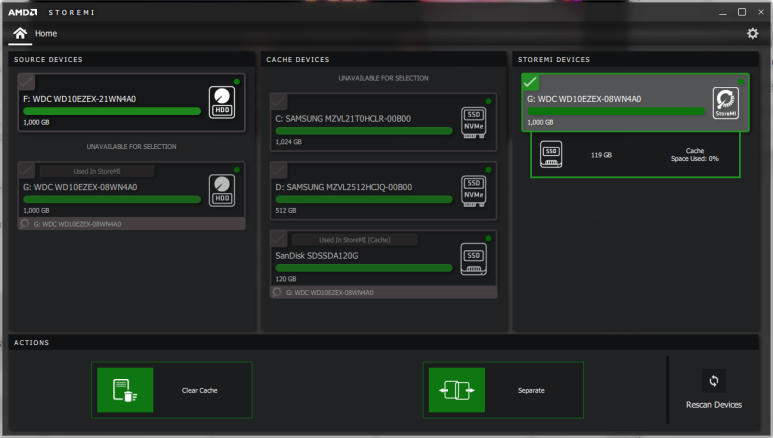Click StoreMI icon on G: StoreMI device

(x=726, y=103)
